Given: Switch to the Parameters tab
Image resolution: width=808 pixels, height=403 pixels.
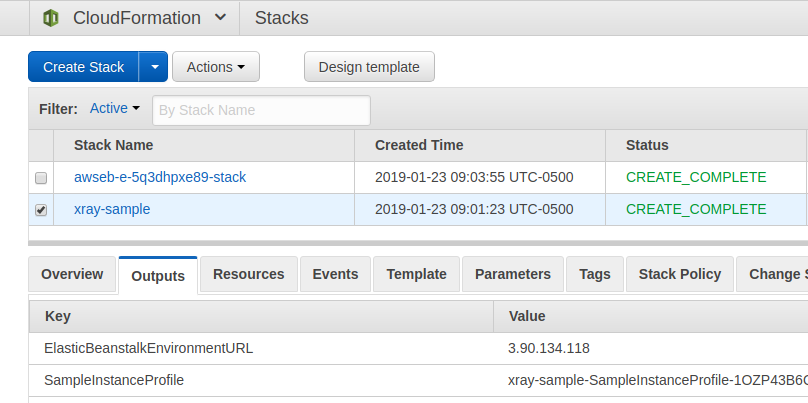Looking at the screenshot, I should click(513, 274).
